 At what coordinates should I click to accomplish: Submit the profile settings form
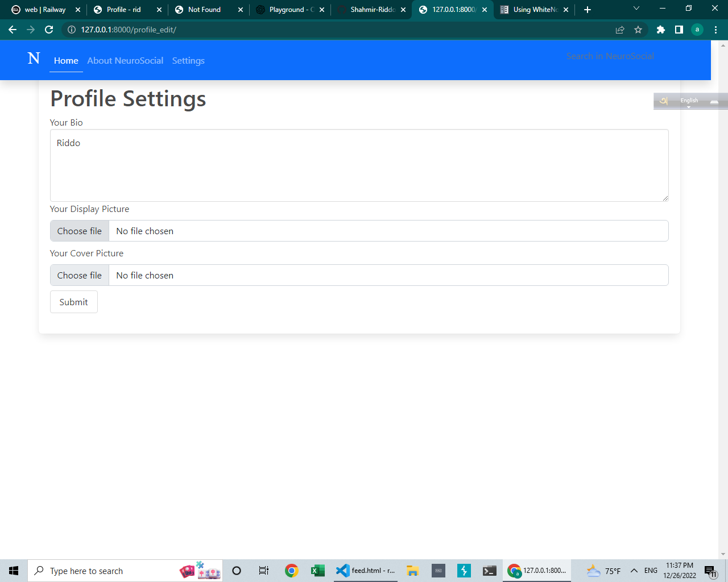tap(74, 302)
